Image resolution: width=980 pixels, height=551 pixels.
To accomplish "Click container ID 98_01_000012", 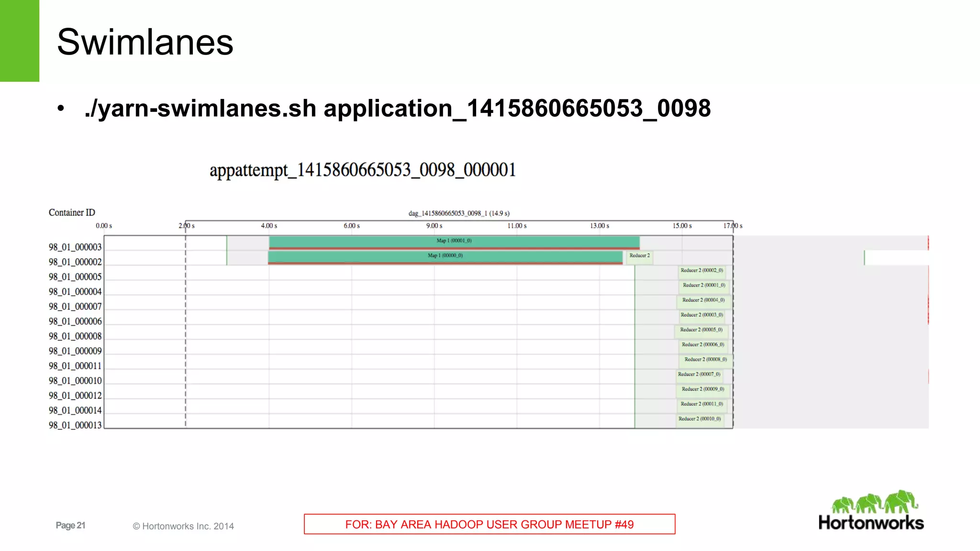I will pos(75,396).
